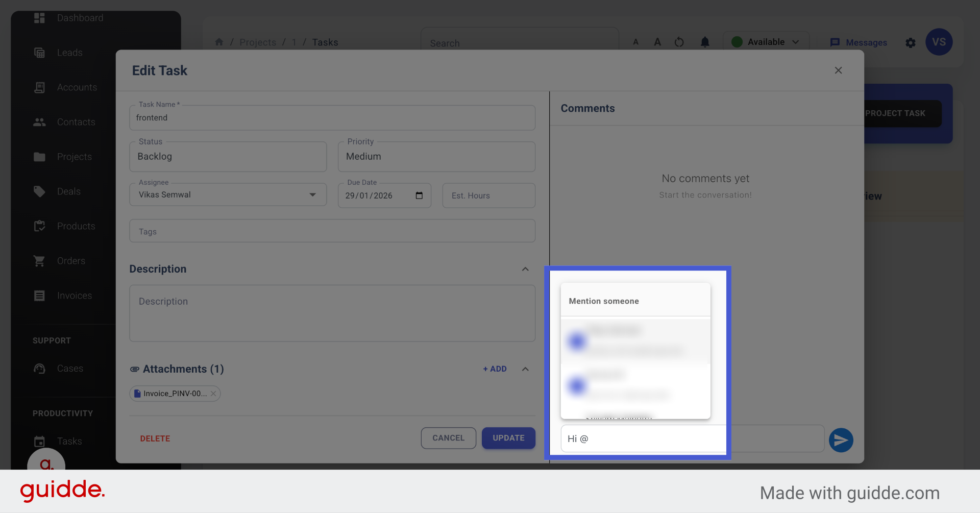Click the timer icon in the header
This screenshot has width=980, height=513.
pyautogui.click(x=679, y=42)
